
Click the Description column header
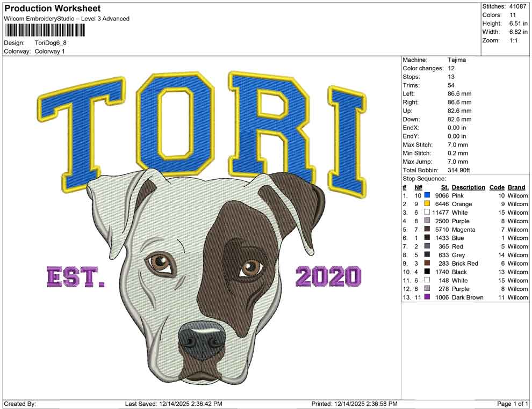468,187
